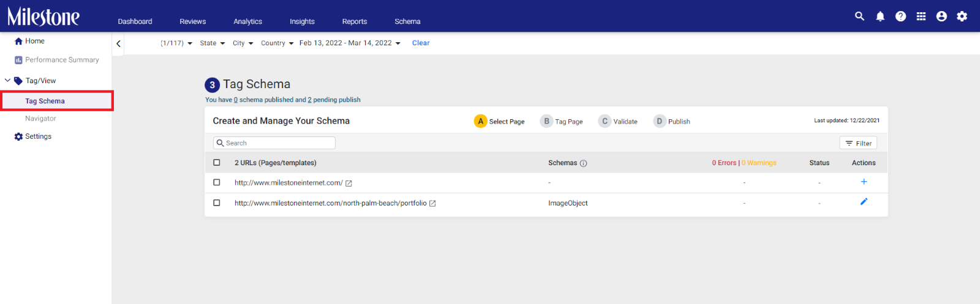Open the State dropdown
Viewport: 980px width, 304px height.
pyautogui.click(x=212, y=43)
